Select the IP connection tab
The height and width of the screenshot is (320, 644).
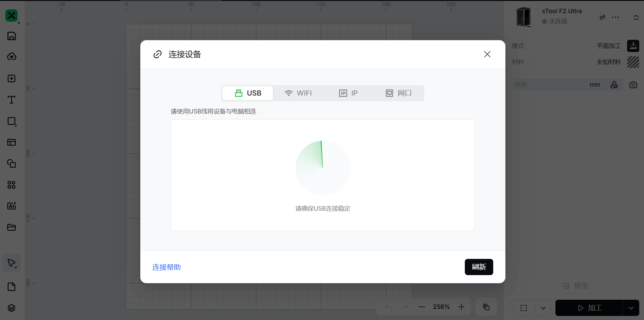tap(348, 93)
